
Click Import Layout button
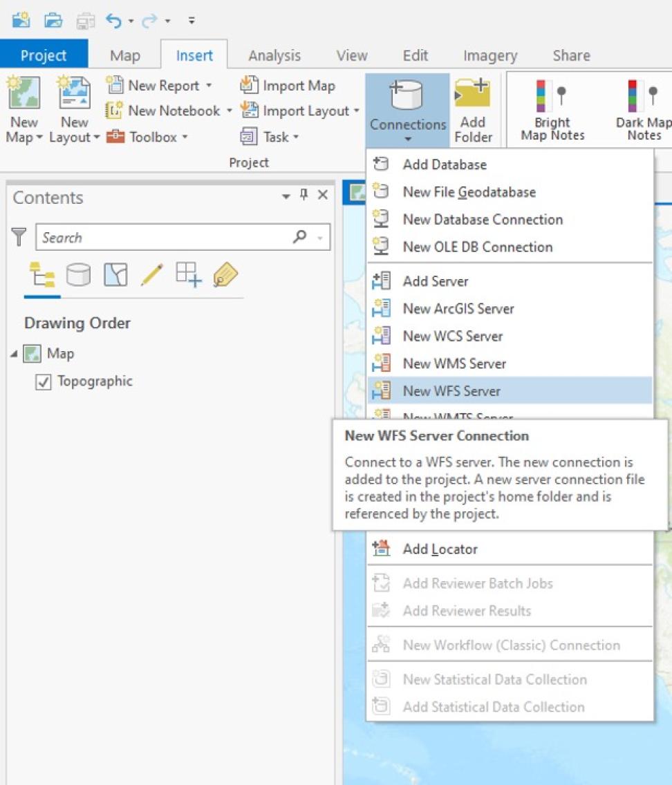(295, 111)
